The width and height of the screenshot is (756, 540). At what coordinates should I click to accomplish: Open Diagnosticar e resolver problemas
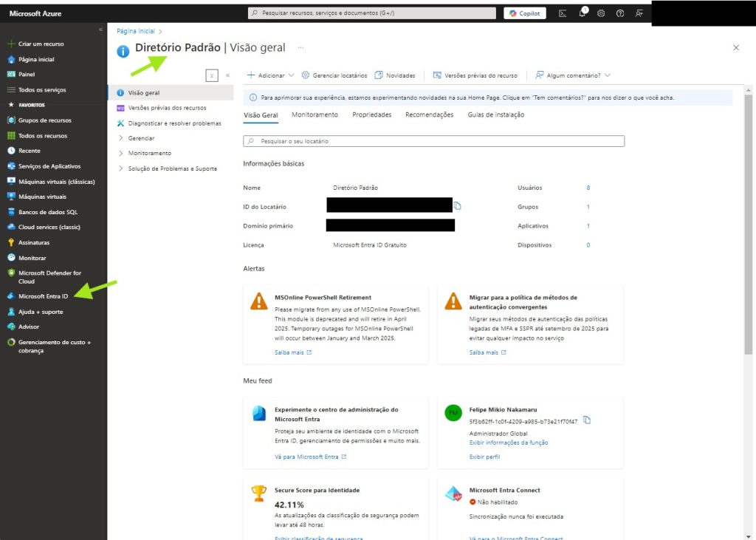pos(174,123)
